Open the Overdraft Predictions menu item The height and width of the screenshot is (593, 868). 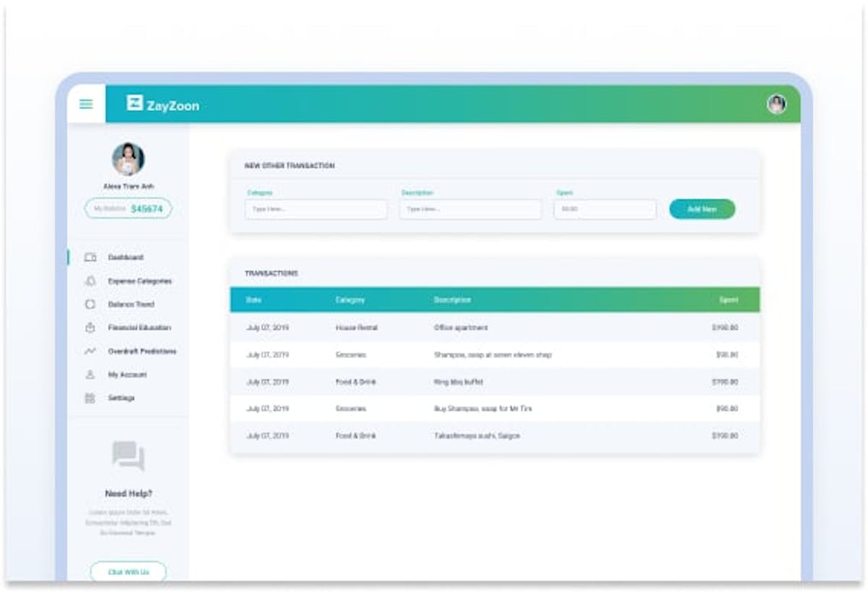point(142,351)
